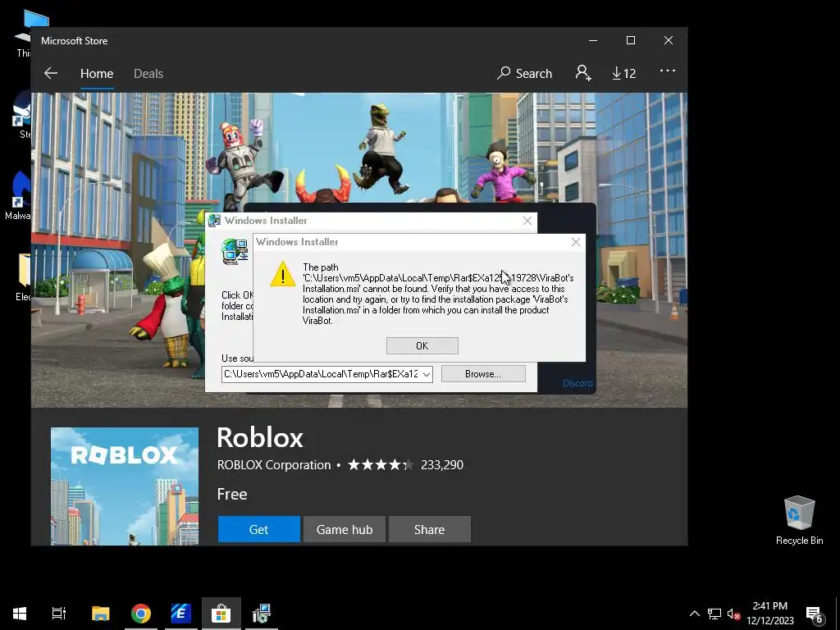Screen dimensions: 840x630
Task: Close the rear Windows Installer dialog
Action: [527, 221]
